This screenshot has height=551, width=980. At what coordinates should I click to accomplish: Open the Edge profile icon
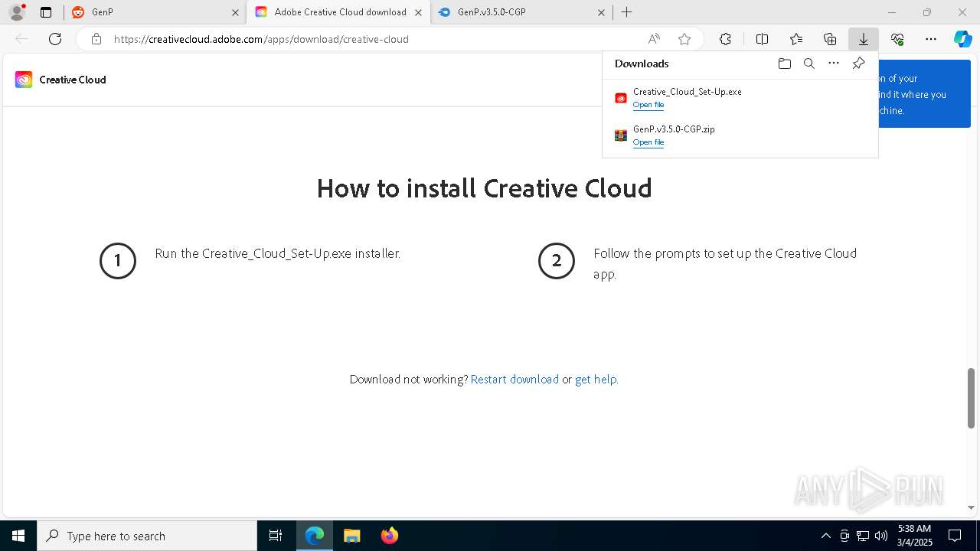[x=17, y=12]
